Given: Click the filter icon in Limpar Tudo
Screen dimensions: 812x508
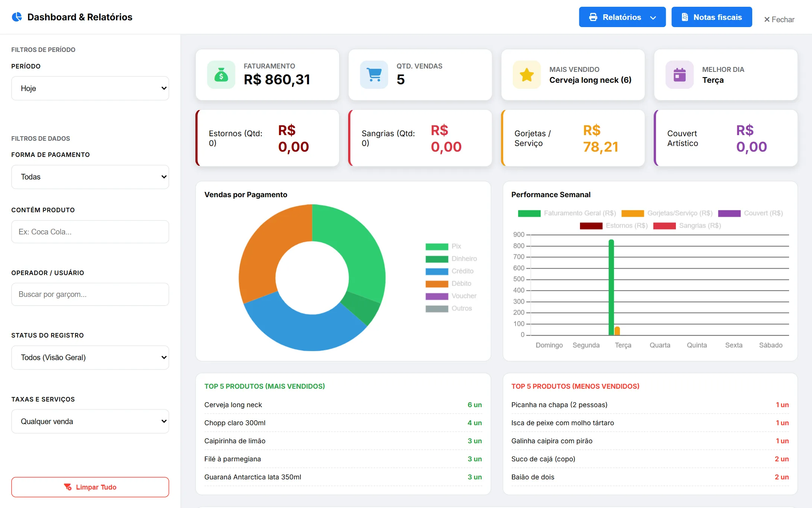Looking at the screenshot, I should pos(68,487).
